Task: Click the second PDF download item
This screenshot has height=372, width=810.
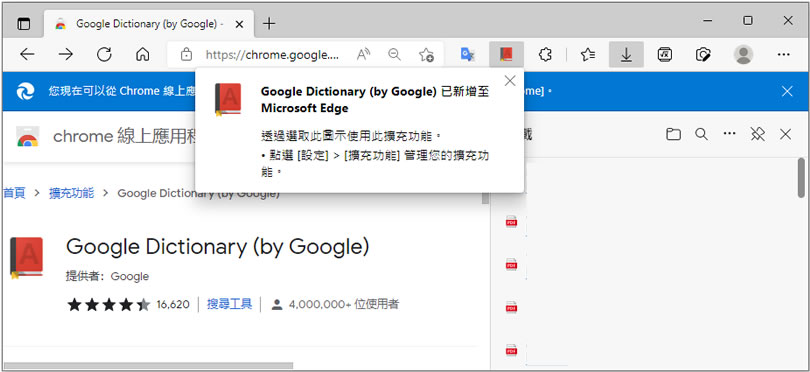Action: pos(511,265)
